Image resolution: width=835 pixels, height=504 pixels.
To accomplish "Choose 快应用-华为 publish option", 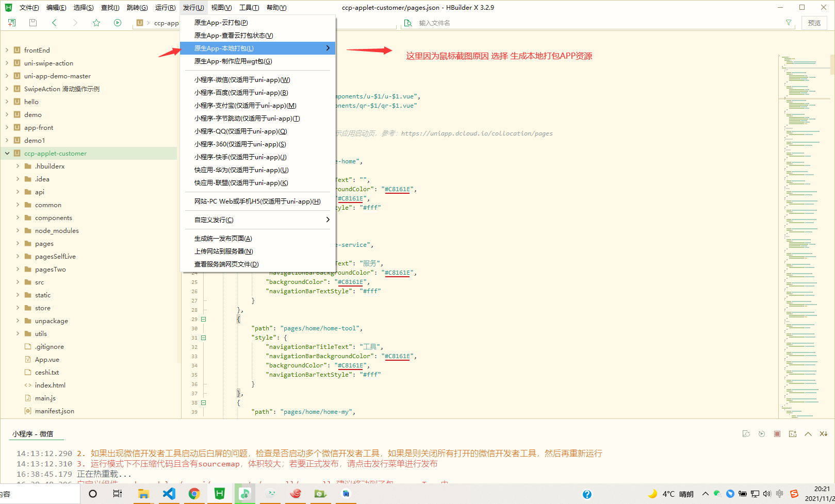I will coord(257,170).
